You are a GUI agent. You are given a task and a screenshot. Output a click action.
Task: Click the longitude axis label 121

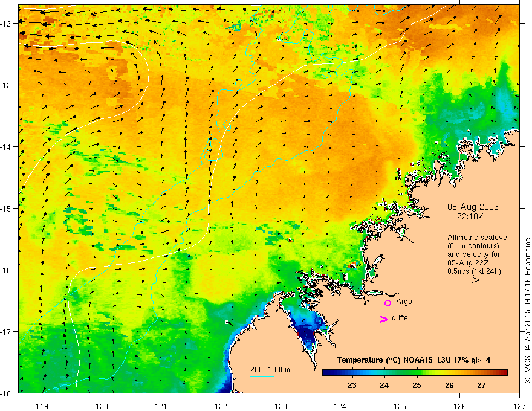point(161,406)
